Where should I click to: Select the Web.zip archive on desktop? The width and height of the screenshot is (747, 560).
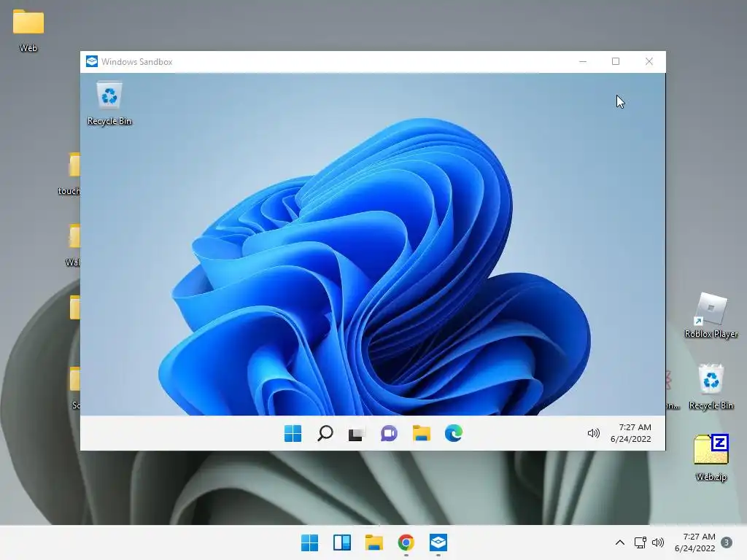tap(711, 458)
